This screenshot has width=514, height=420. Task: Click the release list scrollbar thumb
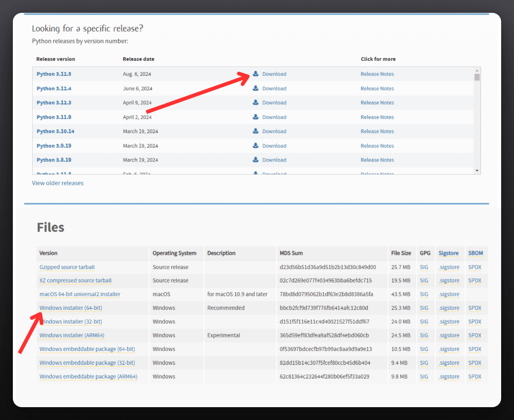(477, 77)
